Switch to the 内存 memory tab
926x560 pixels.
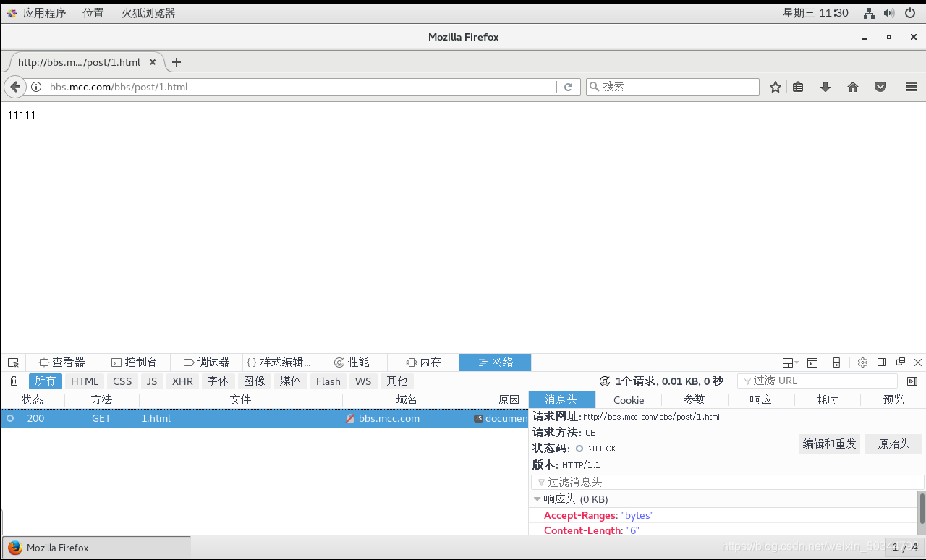point(424,362)
